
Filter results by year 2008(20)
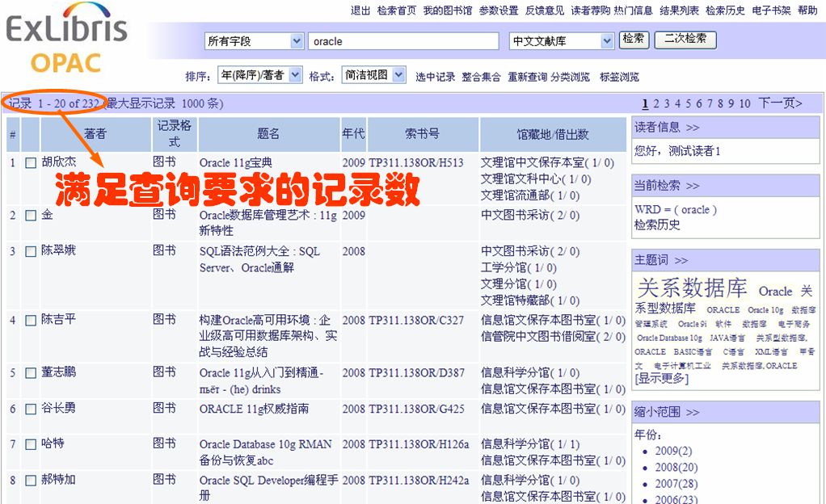[676, 468]
